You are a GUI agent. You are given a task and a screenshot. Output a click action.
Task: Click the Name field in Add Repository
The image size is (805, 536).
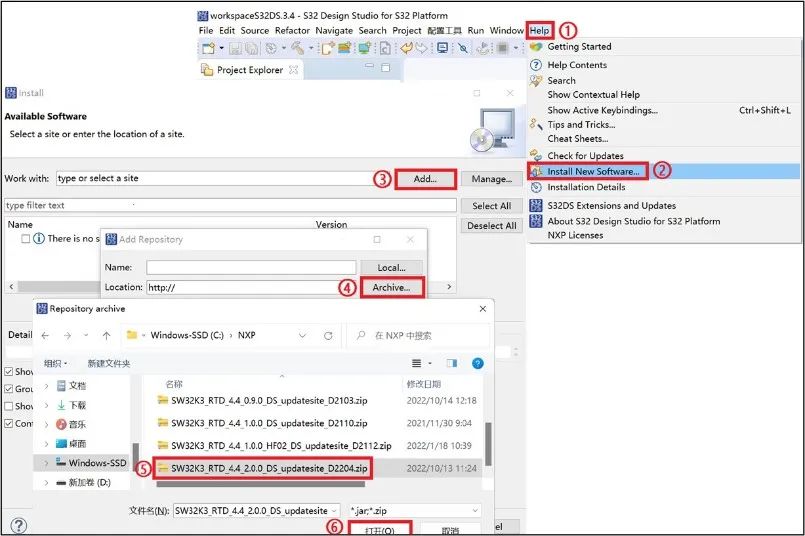click(x=251, y=267)
